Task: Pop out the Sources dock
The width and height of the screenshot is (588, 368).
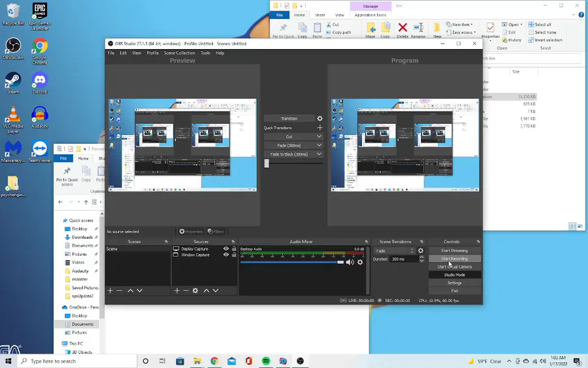Action: (233, 242)
